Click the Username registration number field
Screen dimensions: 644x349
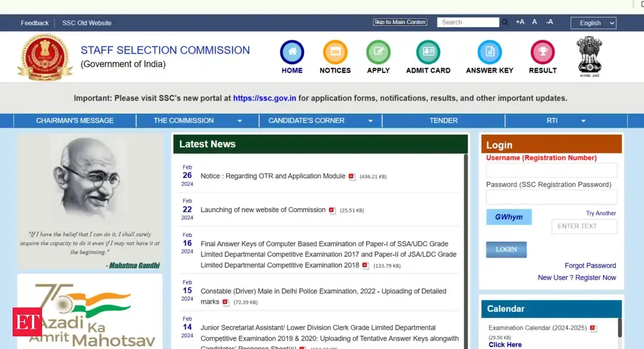click(x=551, y=170)
